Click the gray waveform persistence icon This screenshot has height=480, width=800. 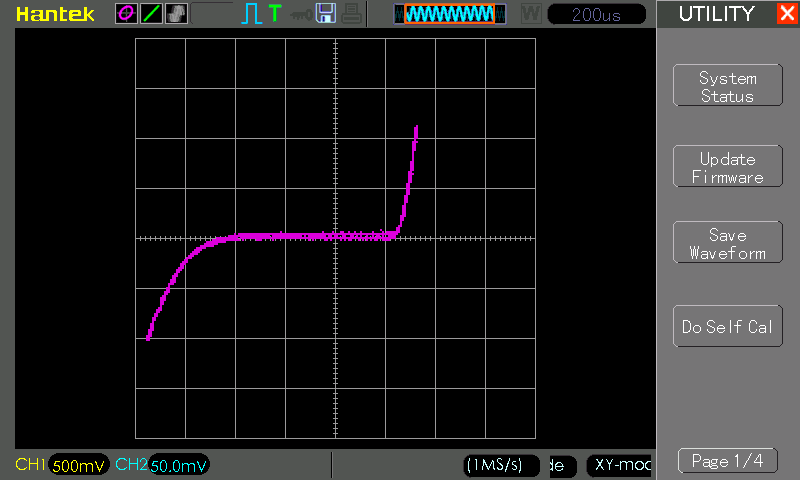177,14
